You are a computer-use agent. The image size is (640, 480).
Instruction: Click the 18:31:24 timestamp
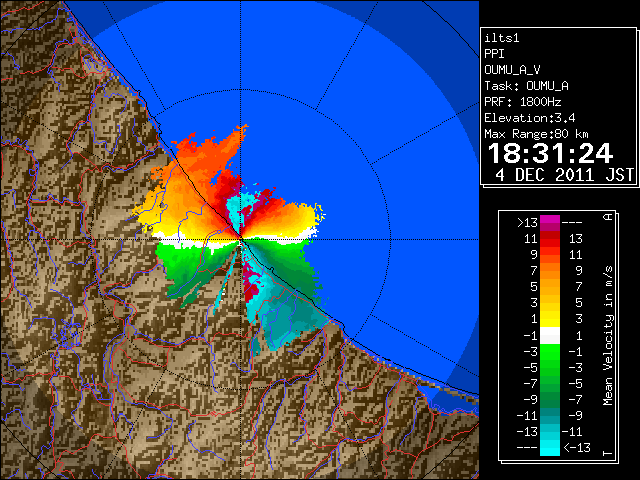click(550, 153)
